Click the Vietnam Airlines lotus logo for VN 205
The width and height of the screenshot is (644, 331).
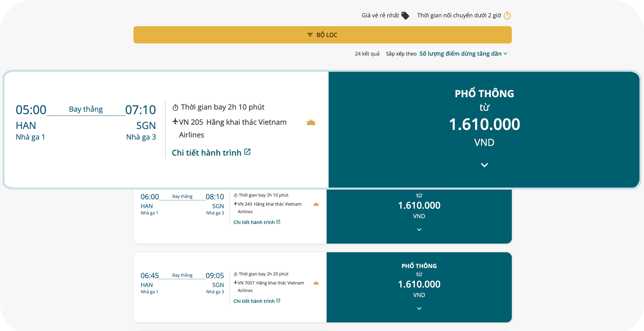311,122
